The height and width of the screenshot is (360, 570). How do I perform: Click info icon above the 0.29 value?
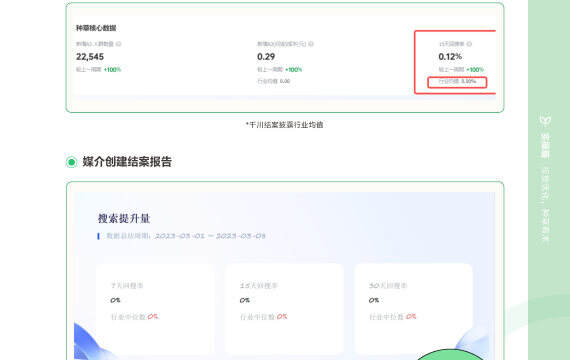tap(311, 44)
